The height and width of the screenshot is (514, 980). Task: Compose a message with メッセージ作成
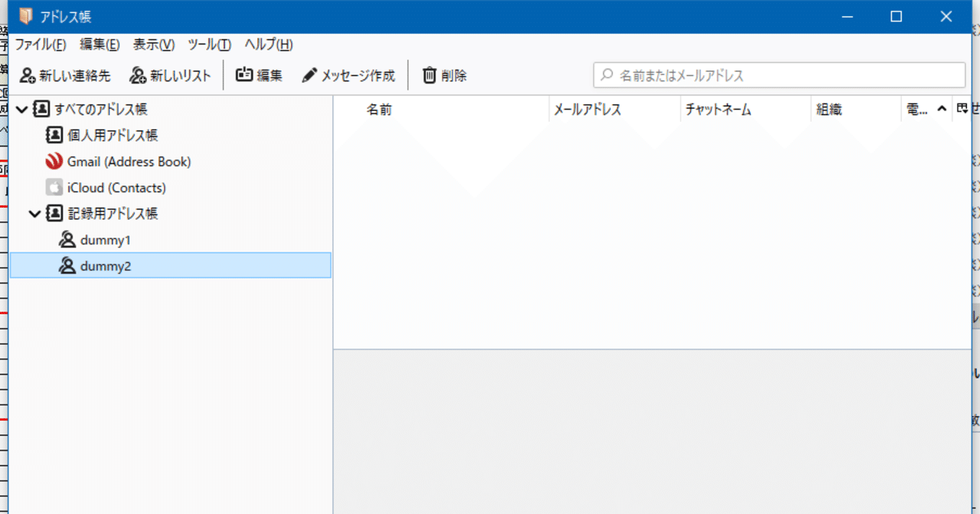[348, 75]
